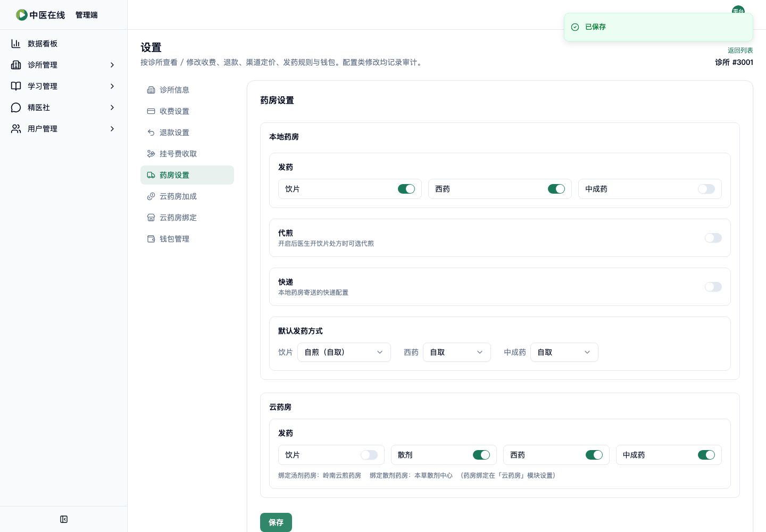The width and height of the screenshot is (766, 532).
Task: Click the 云药房加成 icon
Action: (151, 196)
